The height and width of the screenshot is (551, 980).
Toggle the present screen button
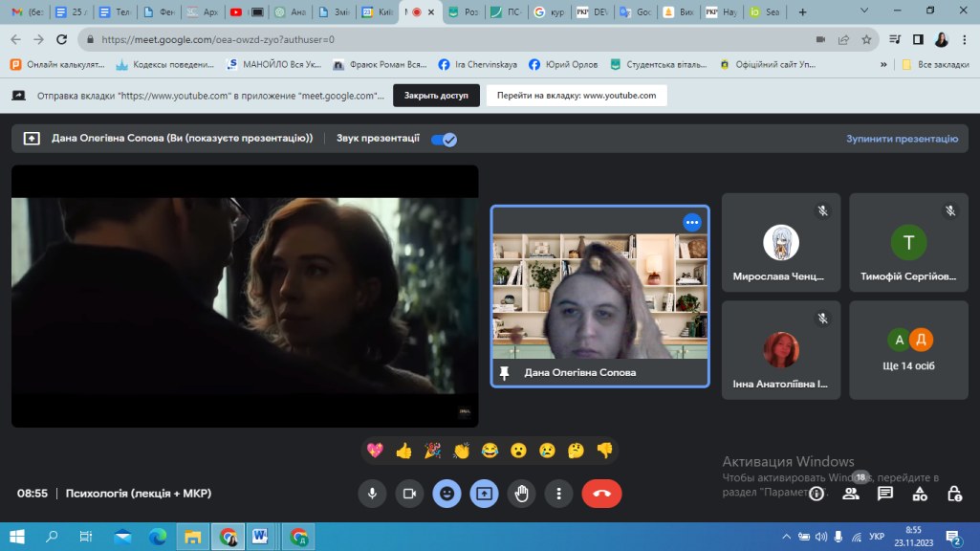(x=484, y=494)
